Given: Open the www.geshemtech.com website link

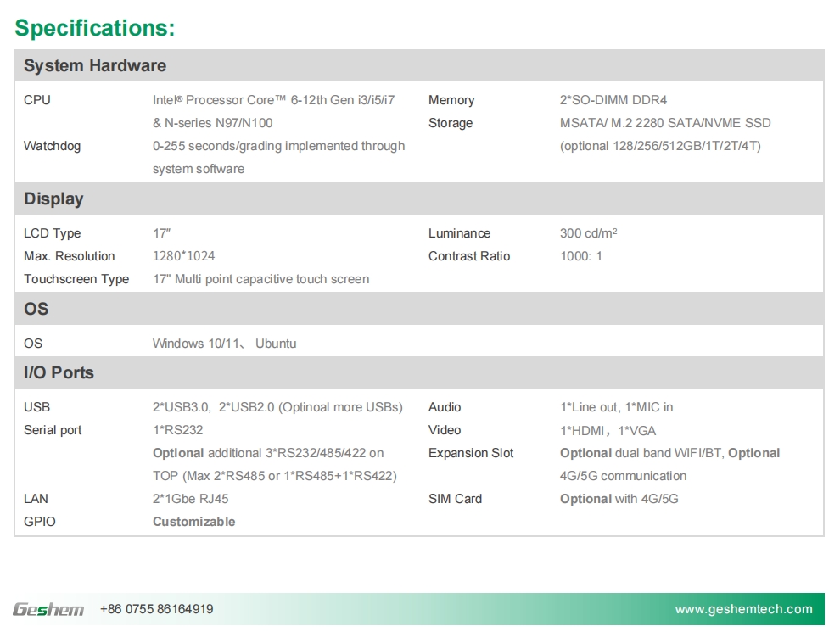Looking at the screenshot, I should pos(743,609).
